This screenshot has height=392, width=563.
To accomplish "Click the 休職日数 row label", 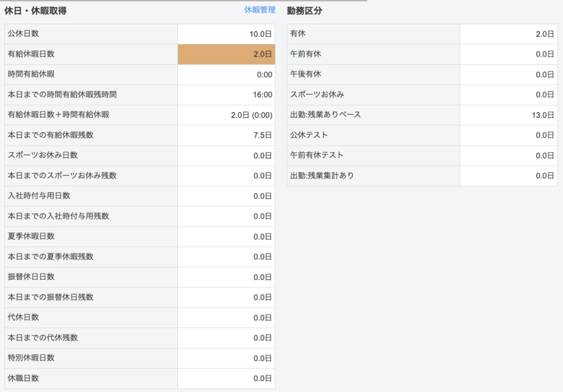I will coord(23,378).
